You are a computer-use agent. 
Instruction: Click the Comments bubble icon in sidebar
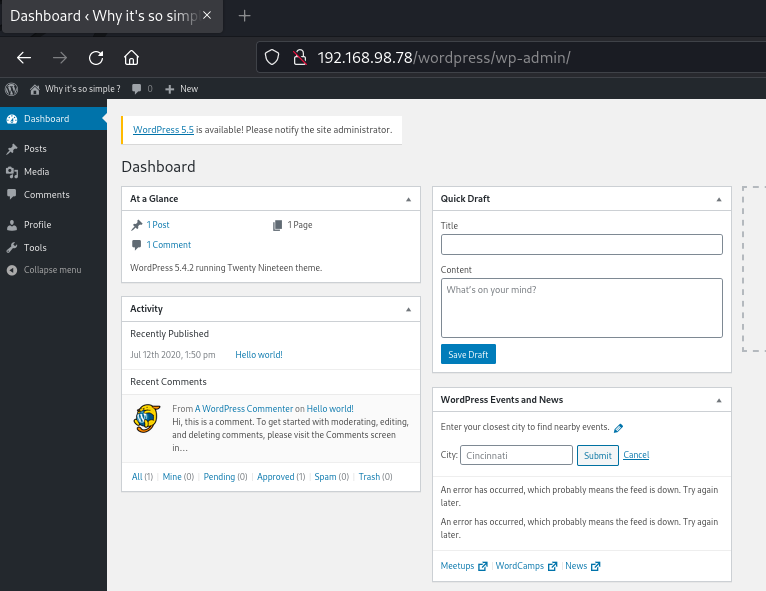point(12,194)
